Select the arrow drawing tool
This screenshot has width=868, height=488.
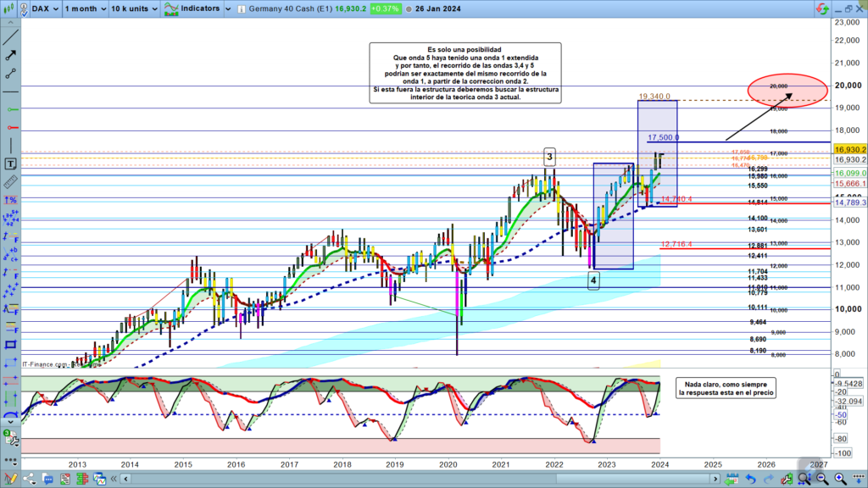(x=11, y=55)
